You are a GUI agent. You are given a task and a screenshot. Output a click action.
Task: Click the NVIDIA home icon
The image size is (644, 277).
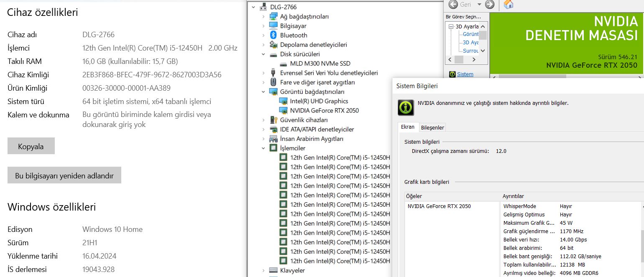(509, 4)
